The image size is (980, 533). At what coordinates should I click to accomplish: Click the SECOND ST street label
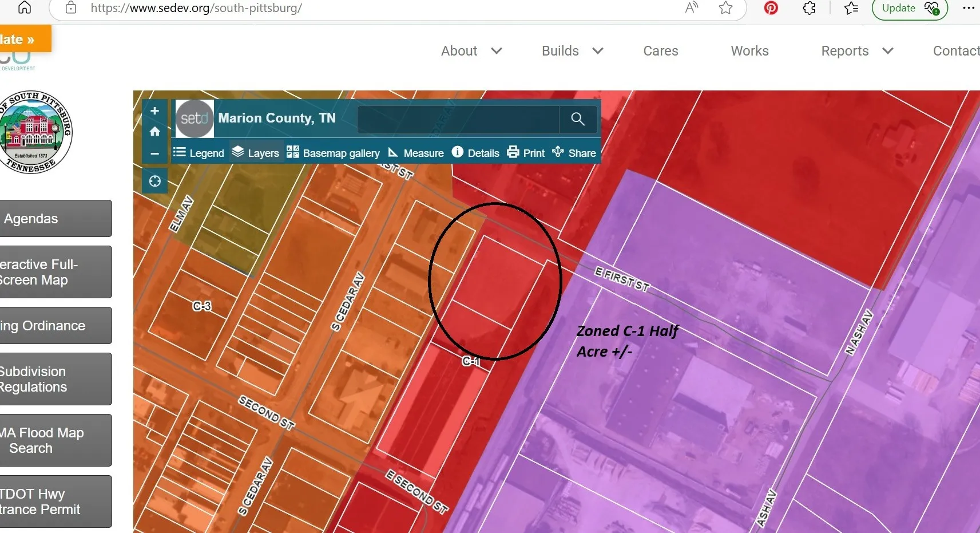pyautogui.click(x=267, y=413)
